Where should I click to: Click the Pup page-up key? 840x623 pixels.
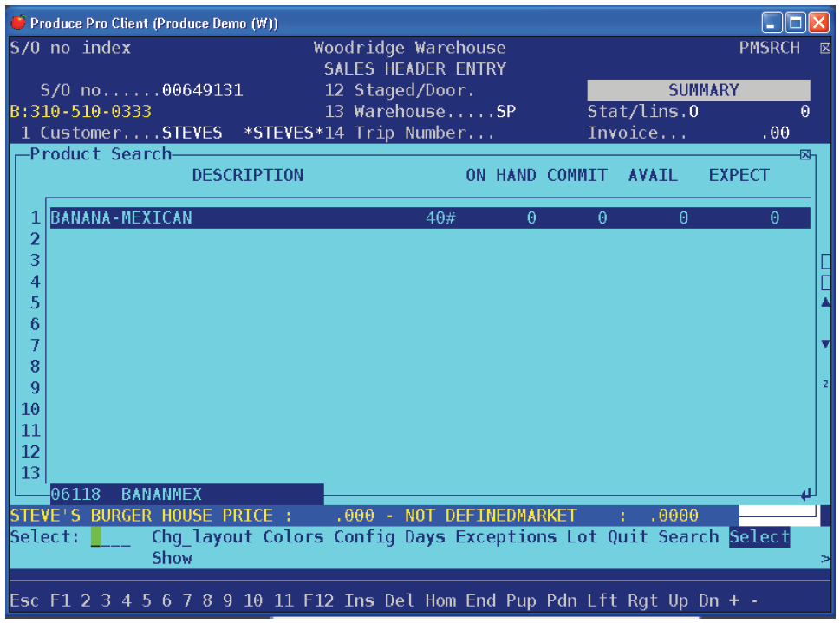coord(521,600)
